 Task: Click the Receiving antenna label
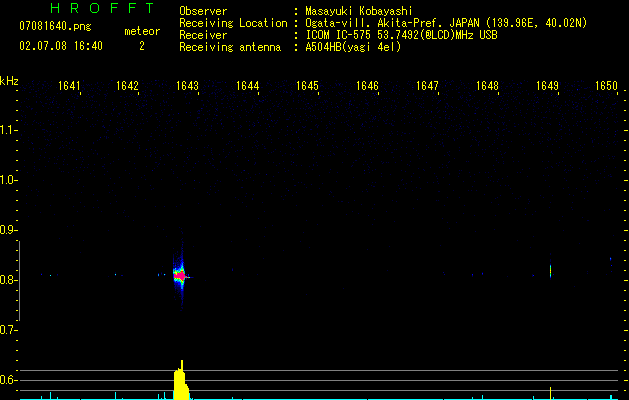(x=230, y=47)
